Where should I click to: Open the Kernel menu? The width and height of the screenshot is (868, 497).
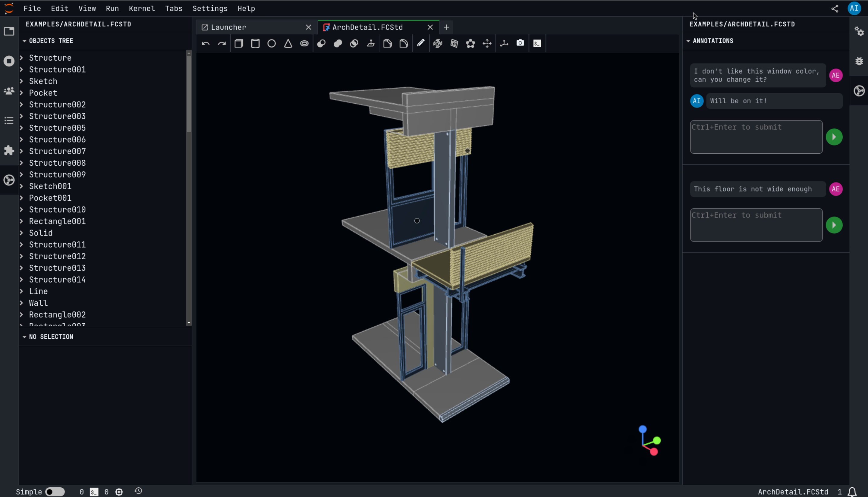coord(142,8)
